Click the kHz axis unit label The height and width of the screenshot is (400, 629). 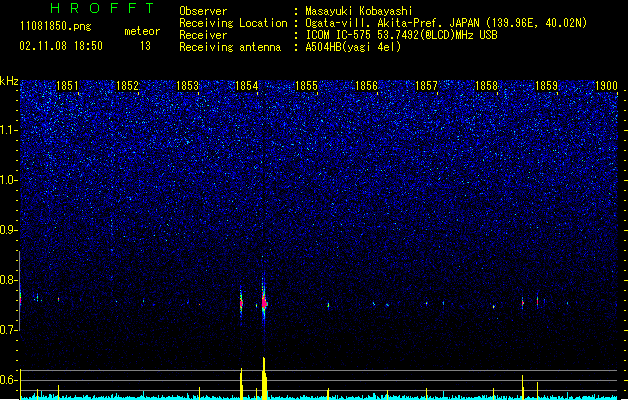9,81
